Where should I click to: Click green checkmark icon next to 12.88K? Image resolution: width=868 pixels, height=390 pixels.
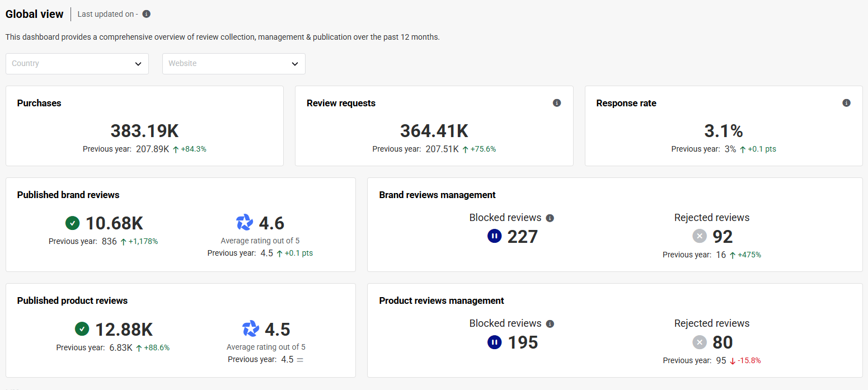tap(82, 329)
